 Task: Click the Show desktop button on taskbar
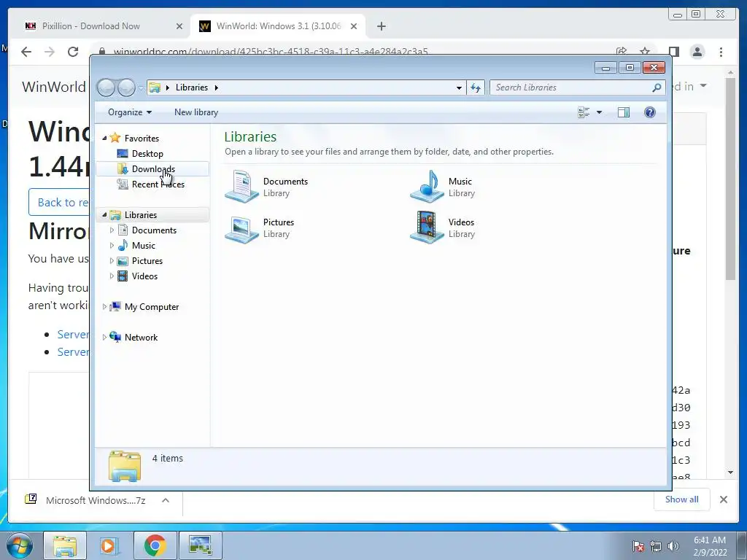[x=742, y=545]
